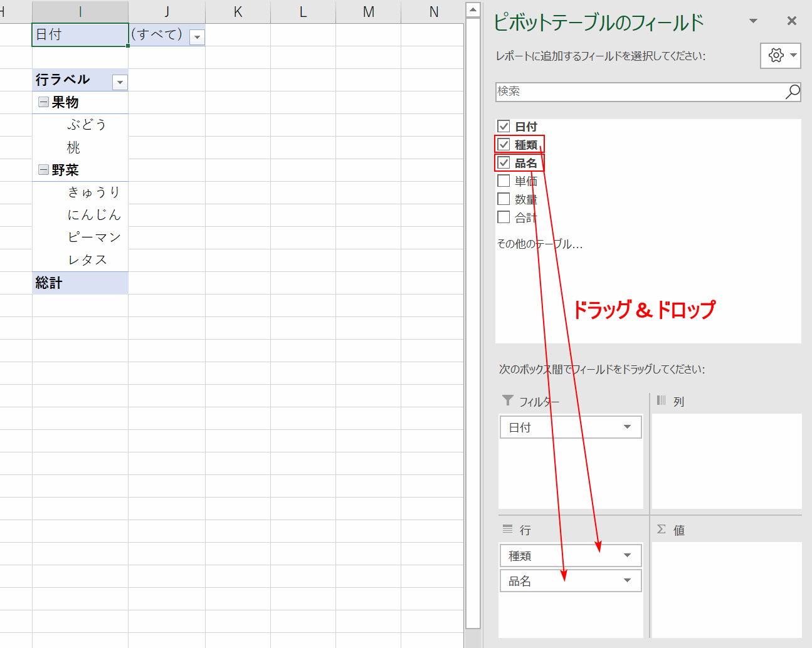Open the task pane options arrow
812x648 pixels.
coord(753,21)
